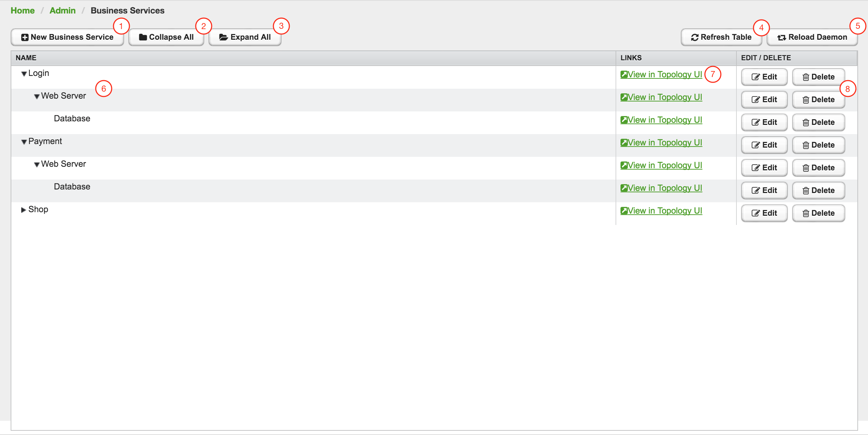Image resolution: width=868 pixels, height=435 pixels.
Task: Click the NAME column header
Action: click(26, 58)
